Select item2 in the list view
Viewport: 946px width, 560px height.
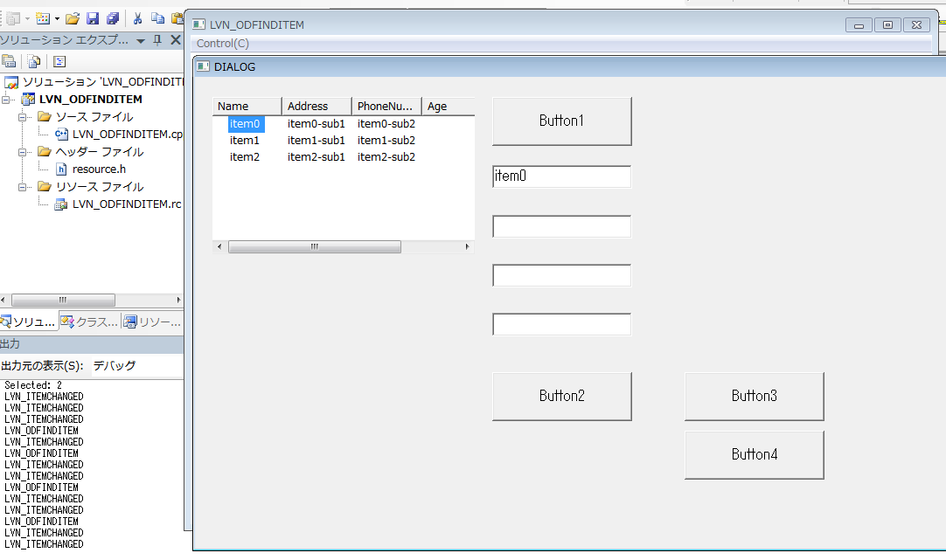click(244, 156)
